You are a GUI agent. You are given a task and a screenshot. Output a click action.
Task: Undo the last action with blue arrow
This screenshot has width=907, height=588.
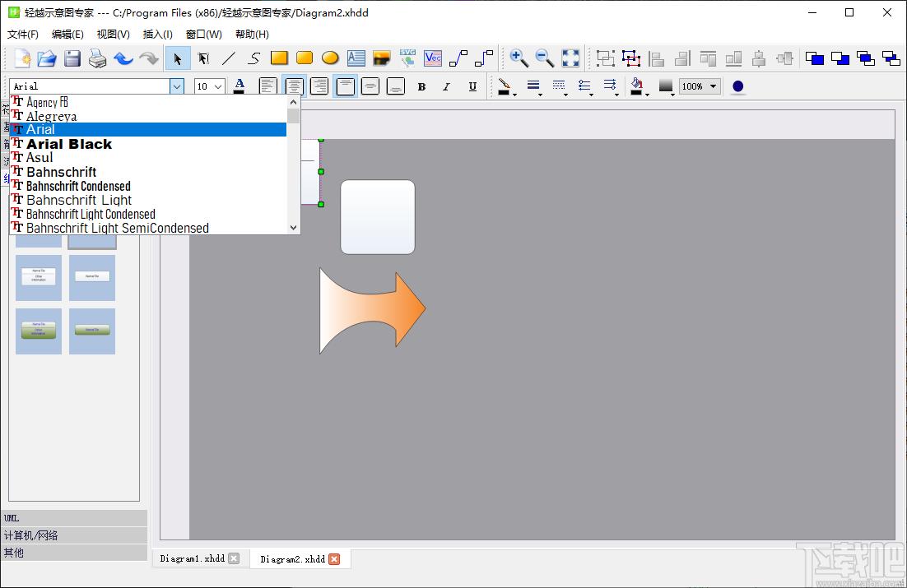(123, 58)
